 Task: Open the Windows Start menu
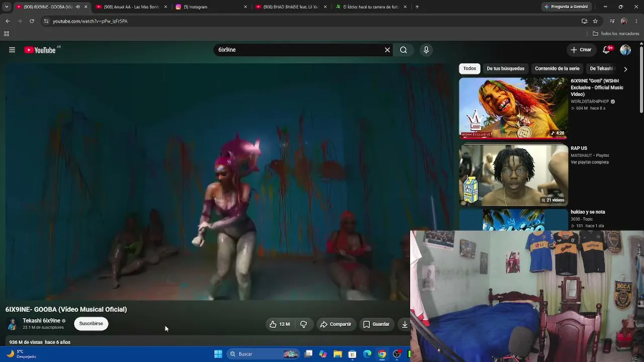pyautogui.click(x=218, y=354)
